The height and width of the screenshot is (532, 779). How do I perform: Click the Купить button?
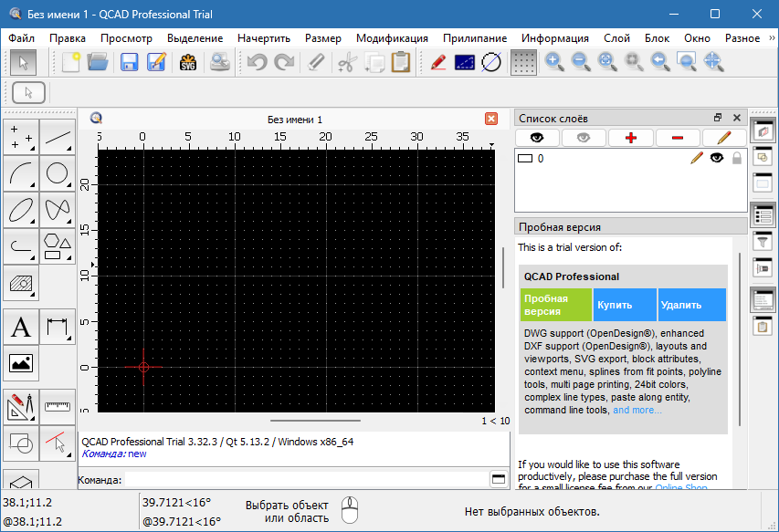point(625,305)
